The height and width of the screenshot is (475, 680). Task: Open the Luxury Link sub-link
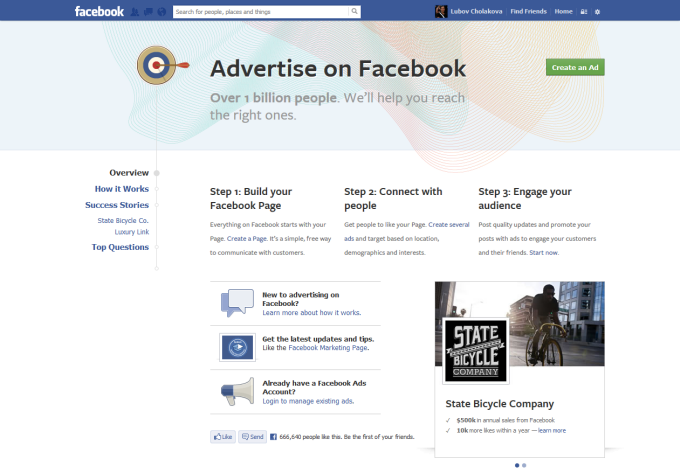[x=131, y=232]
